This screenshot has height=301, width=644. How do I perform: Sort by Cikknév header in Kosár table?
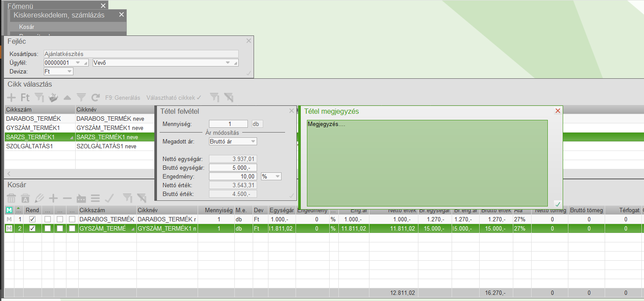pos(167,210)
